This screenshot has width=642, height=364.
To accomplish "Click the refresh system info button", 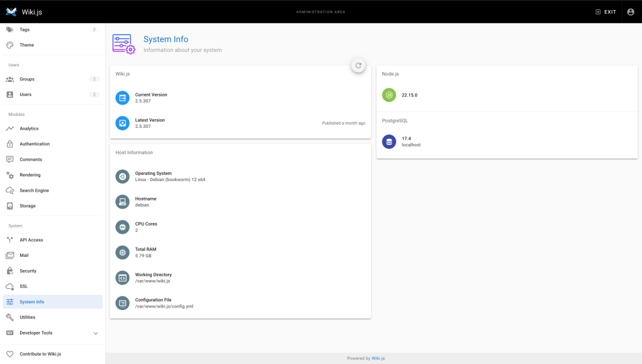I will [x=358, y=65].
